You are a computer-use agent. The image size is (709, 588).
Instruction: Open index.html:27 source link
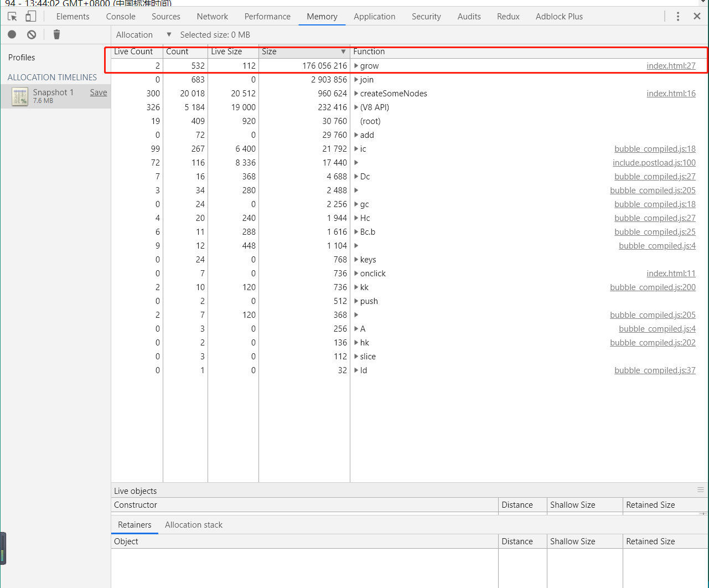pos(671,66)
